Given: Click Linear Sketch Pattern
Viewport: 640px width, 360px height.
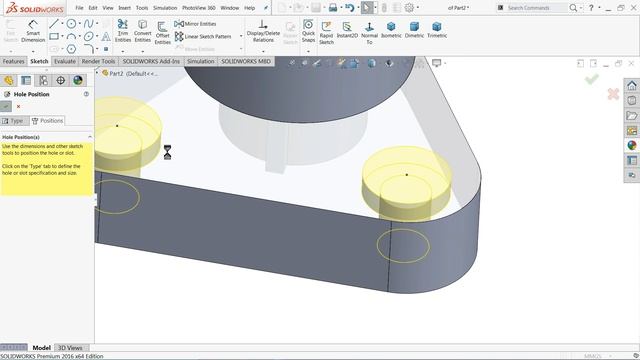Looking at the screenshot, I should click(203, 36).
